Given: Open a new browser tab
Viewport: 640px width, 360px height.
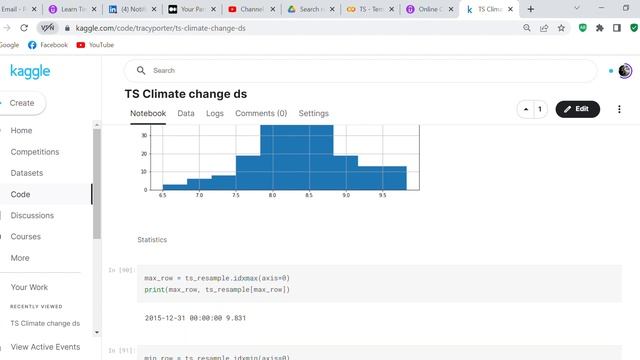Looking at the screenshot, I should 530,9.
